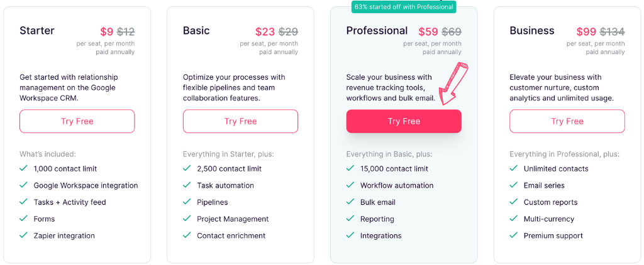Click checkmark next to Workflow automation

tap(350, 185)
